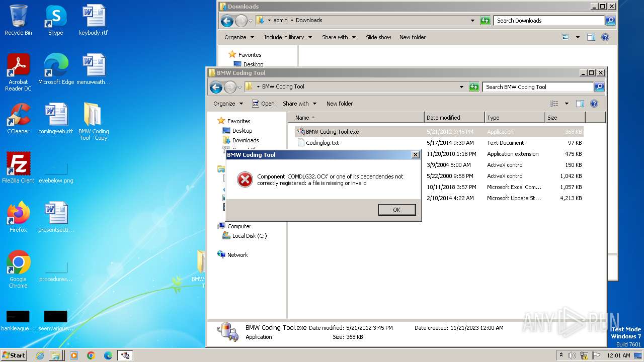Close the BMW Coding Tool error dialog

[x=416, y=155]
